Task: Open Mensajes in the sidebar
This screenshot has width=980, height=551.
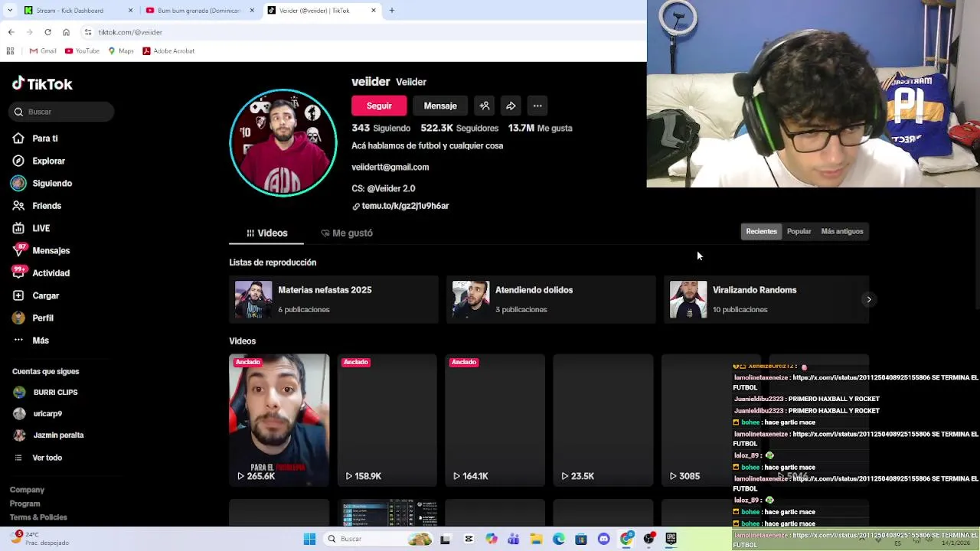Action: click(41, 250)
